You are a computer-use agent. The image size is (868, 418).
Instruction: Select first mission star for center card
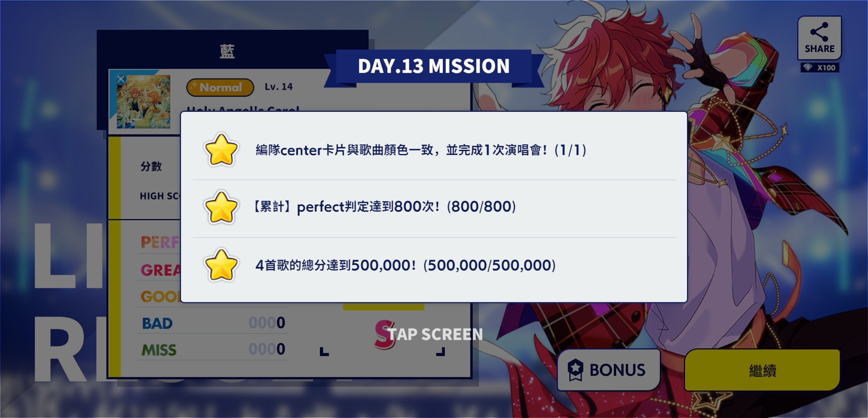[221, 150]
